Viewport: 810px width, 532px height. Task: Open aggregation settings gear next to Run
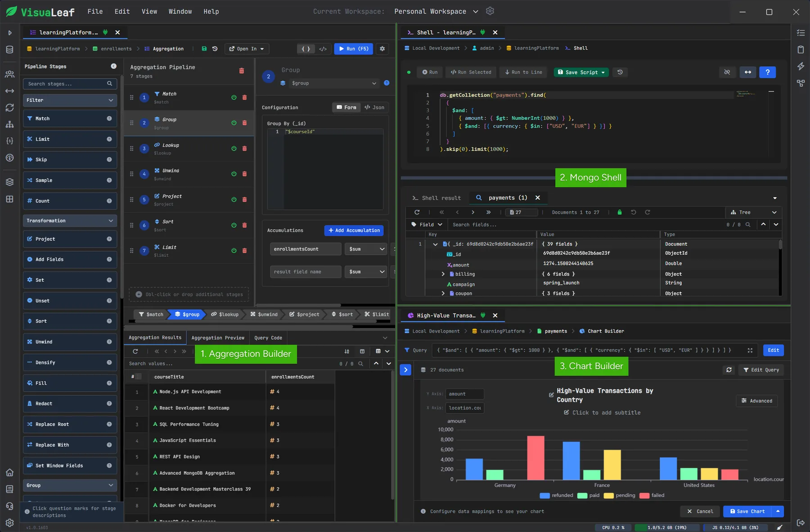pos(382,49)
